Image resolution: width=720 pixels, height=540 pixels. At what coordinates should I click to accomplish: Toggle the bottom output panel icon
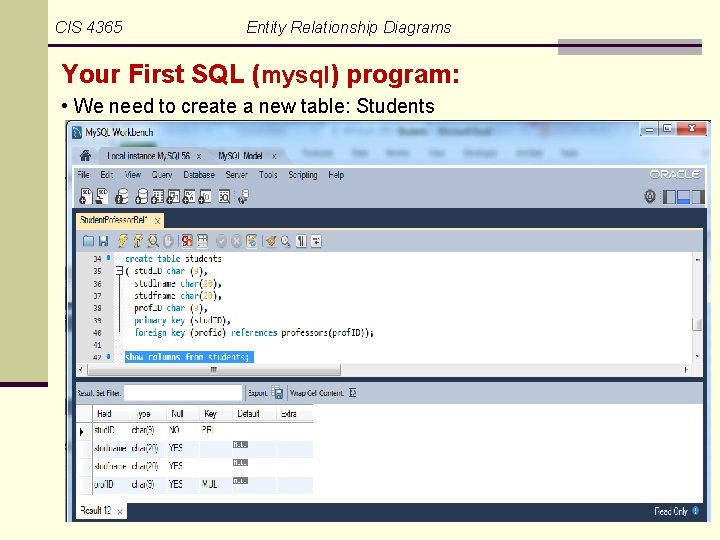coord(683,197)
